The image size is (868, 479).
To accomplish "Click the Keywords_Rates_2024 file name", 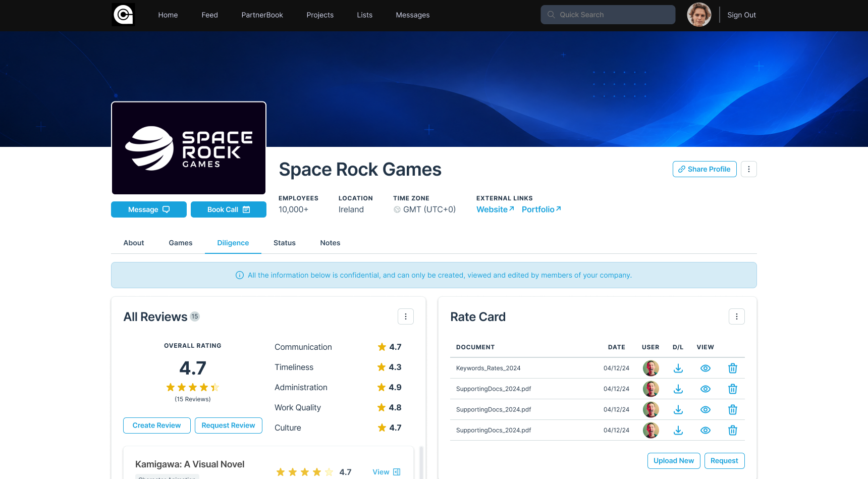I will coord(489,368).
